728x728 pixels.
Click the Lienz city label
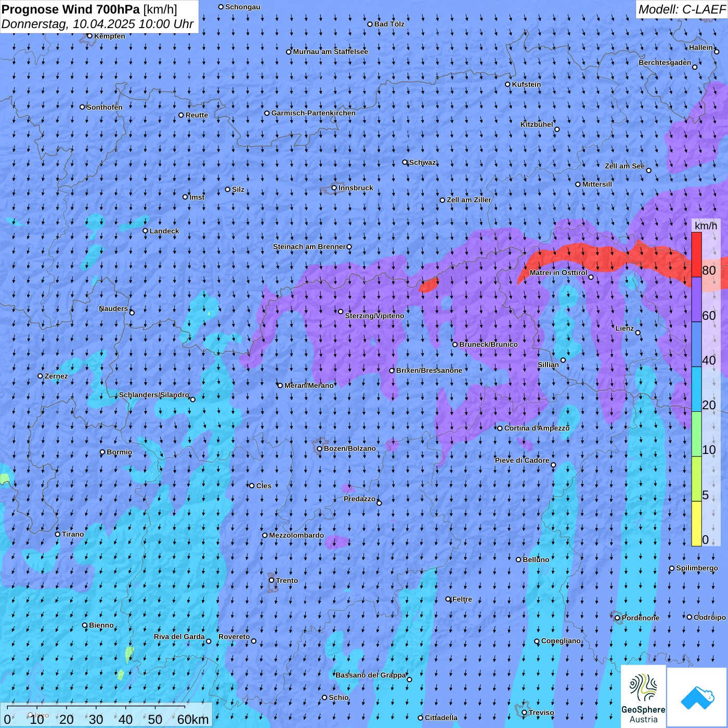coord(625,328)
